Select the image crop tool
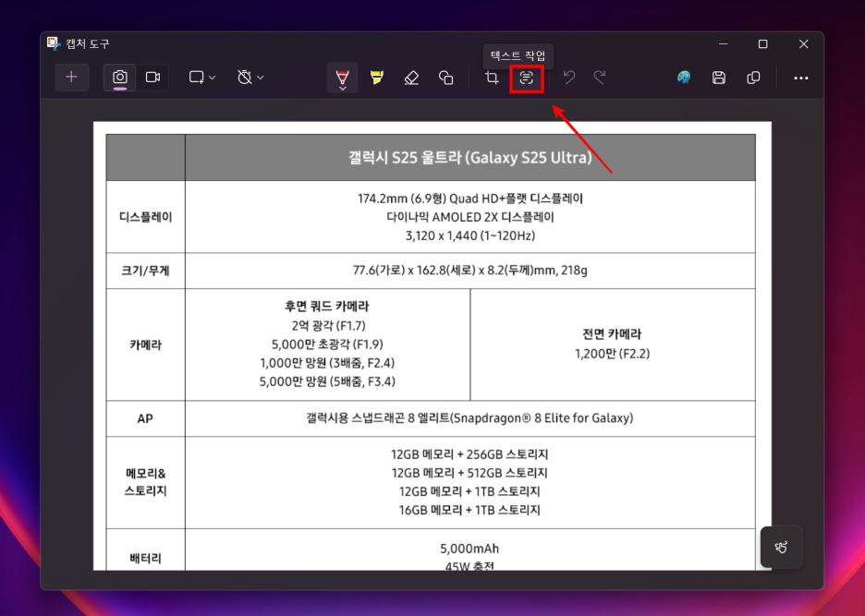This screenshot has width=865, height=616. click(x=492, y=78)
